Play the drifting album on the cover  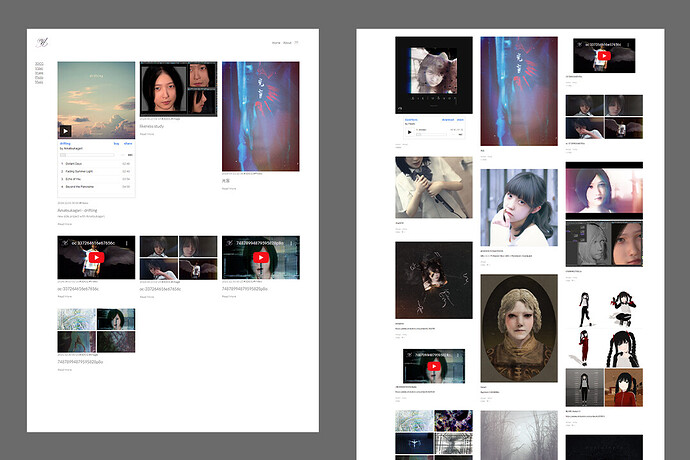click(x=65, y=131)
